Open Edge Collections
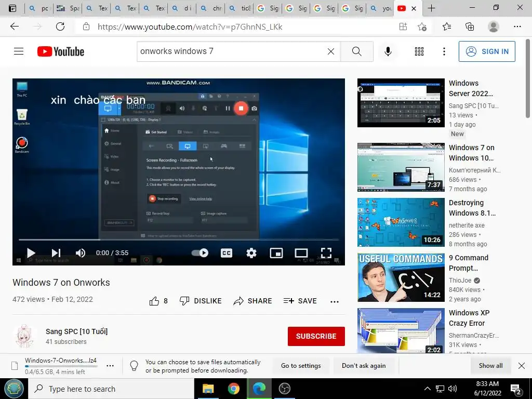This screenshot has width=532, height=399. (x=470, y=26)
